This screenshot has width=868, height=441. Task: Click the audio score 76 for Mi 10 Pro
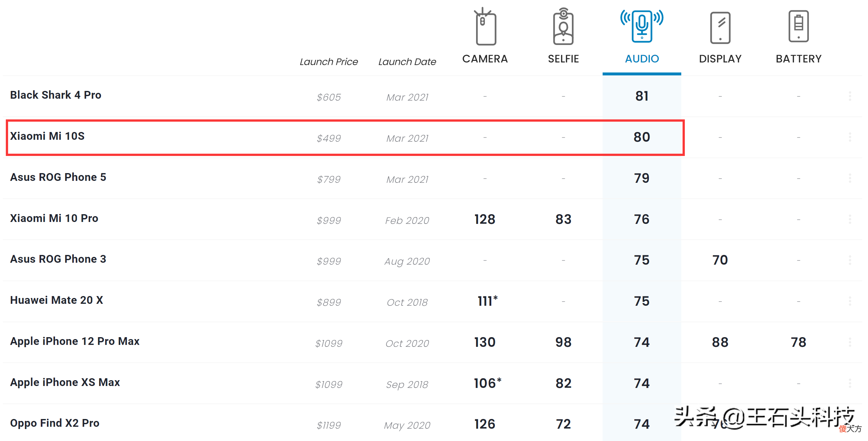tap(641, 219)
